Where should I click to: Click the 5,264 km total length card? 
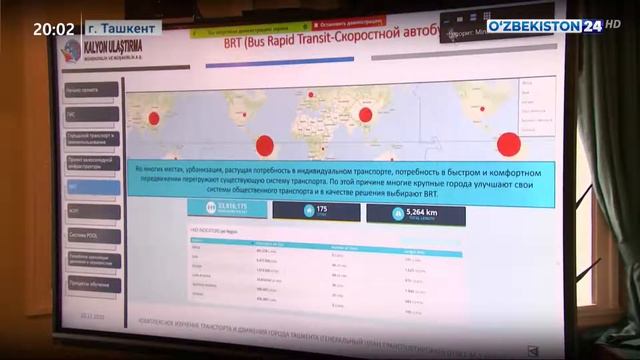tap(416, 214)
